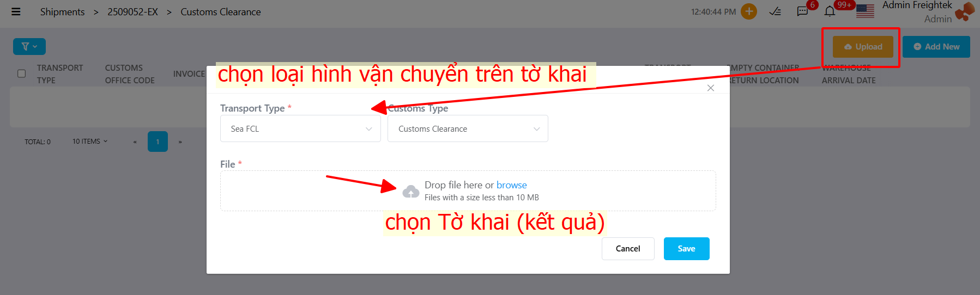Switch language using the US flag
This screenshot has width=980, height=295.
[865, 11]
